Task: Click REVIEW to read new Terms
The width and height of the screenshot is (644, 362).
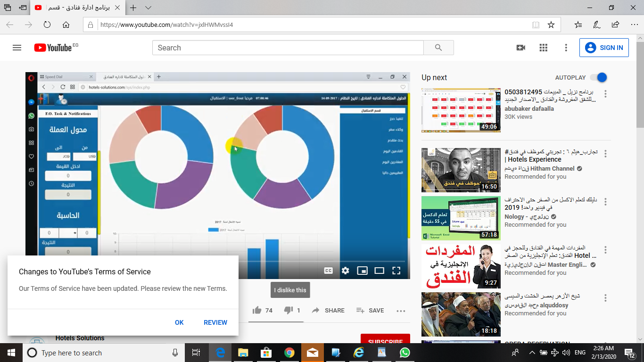Action: [215, 322]
